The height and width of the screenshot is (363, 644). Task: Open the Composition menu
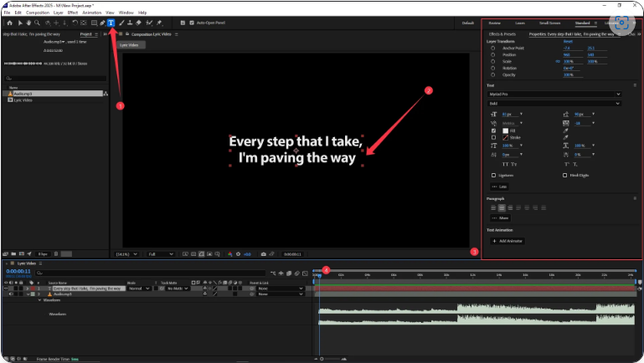tap(38, 13)
